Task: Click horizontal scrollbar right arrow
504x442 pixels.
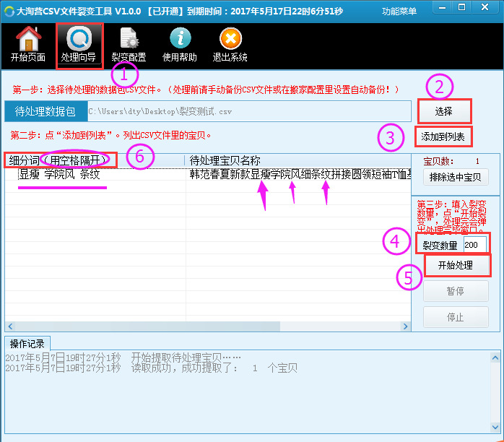Action: [x=406, y=326]
